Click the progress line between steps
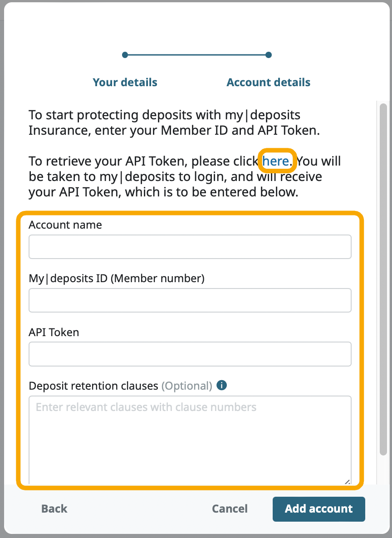Viewport: 392px width, 538px height. click(197, 55)
